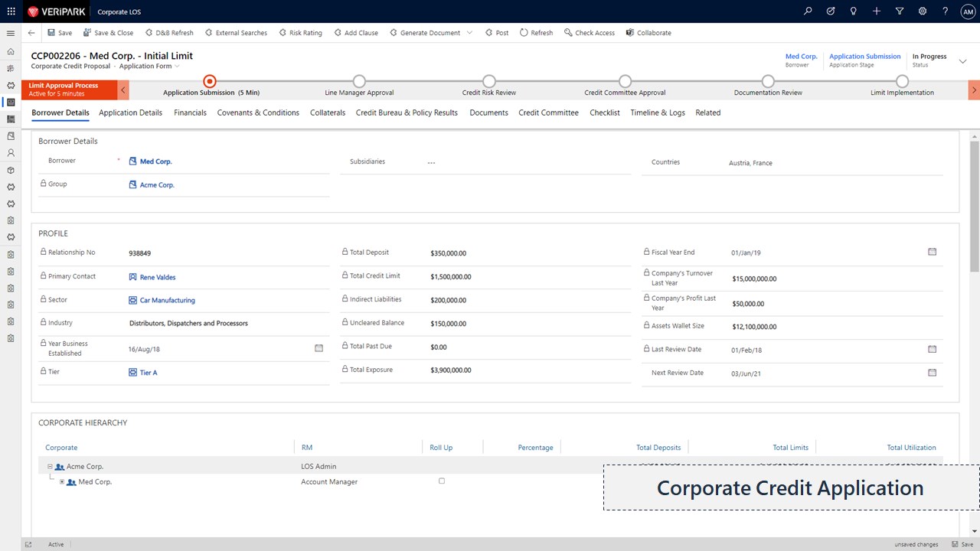Open Next Review Date calendar icon
This screenshot has width=980, height=551.
coord(932,373)
